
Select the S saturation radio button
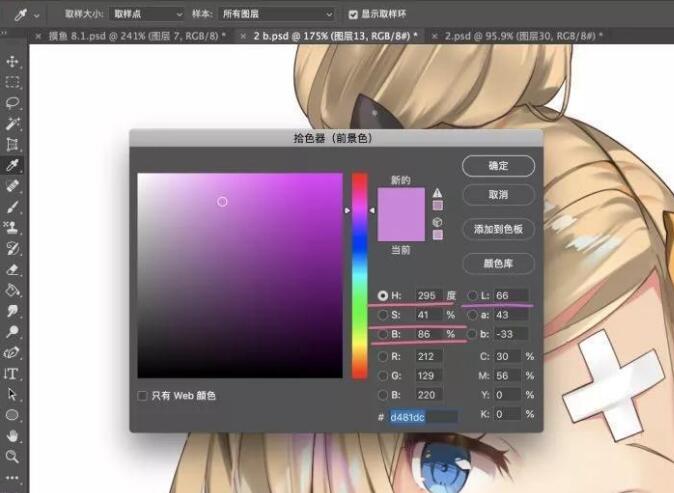point(383,315)
